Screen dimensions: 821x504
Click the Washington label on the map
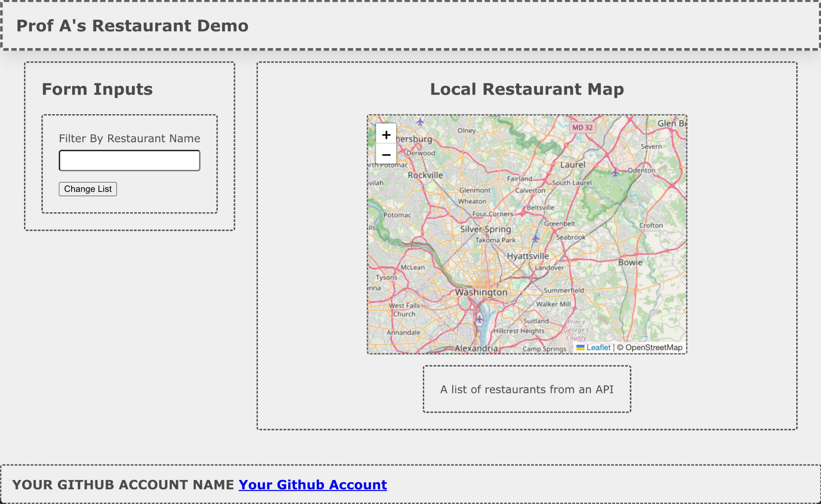click(481, 292)
